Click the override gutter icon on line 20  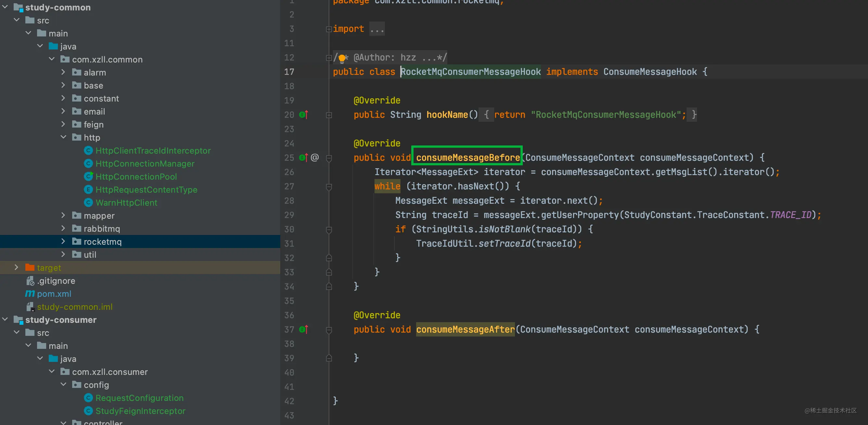tap(303, 115)
